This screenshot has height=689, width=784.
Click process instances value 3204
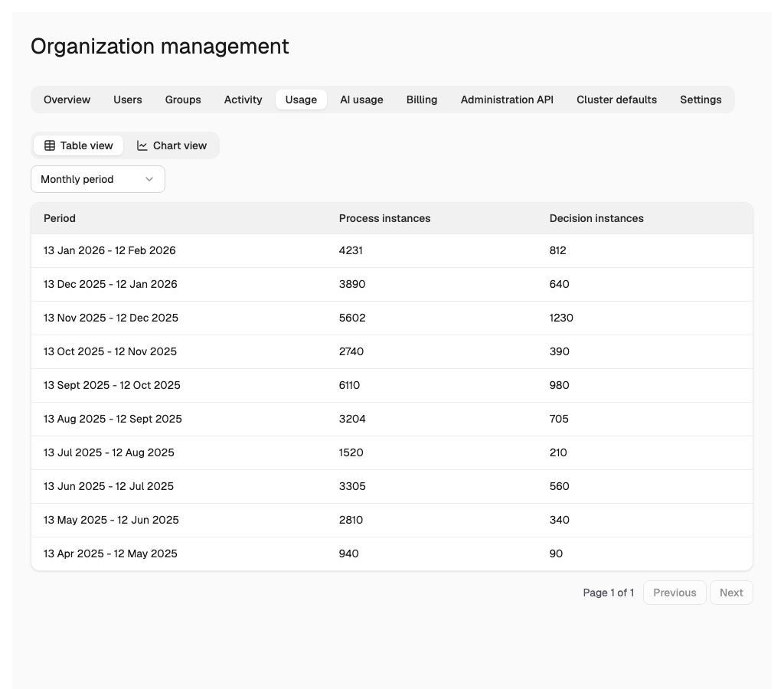coord(352,419)
